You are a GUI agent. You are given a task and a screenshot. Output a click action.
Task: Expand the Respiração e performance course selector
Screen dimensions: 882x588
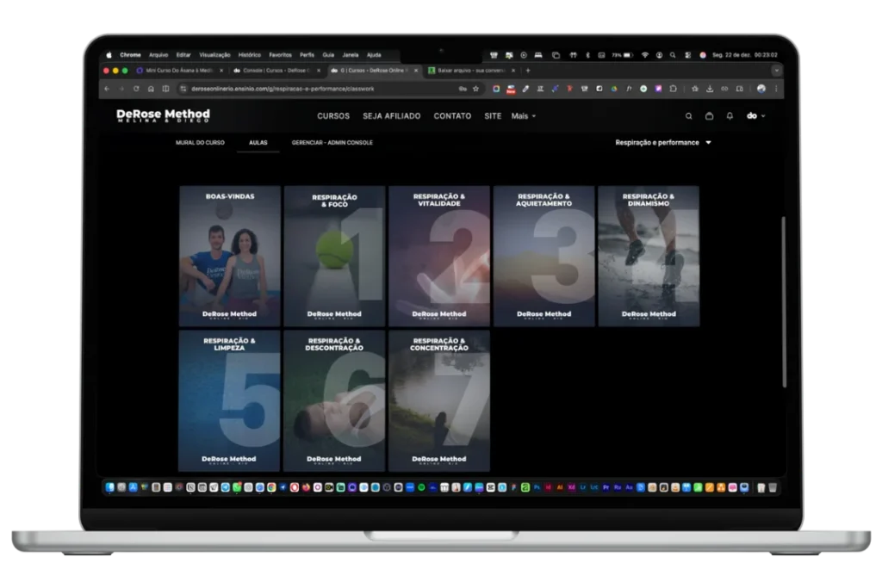[663, 143]
